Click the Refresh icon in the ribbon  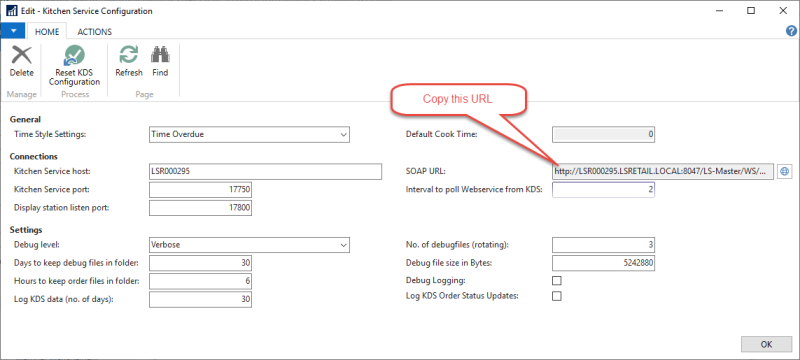[x=129, y=55]
